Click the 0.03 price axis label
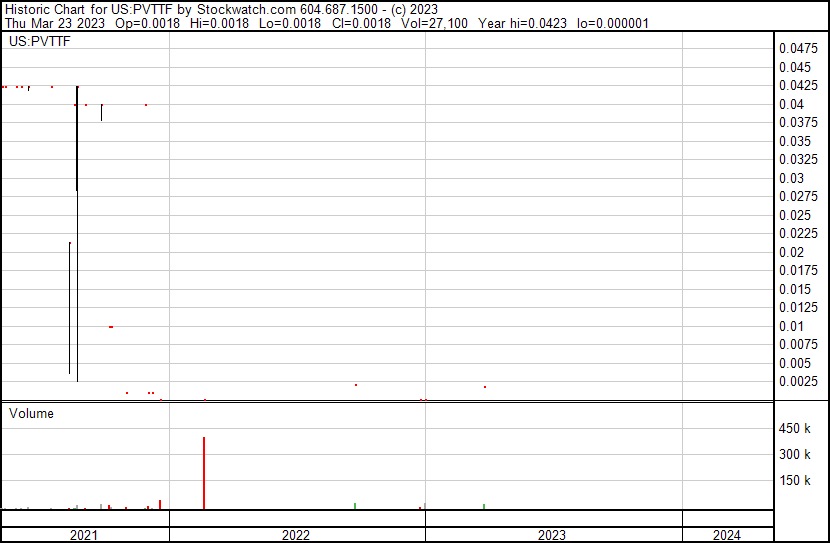Viewport: 830px width, 543px height. click(791, 178)
